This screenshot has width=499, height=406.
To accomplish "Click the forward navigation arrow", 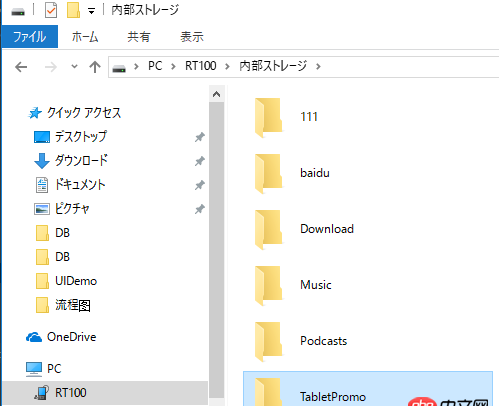I will 50,67.
